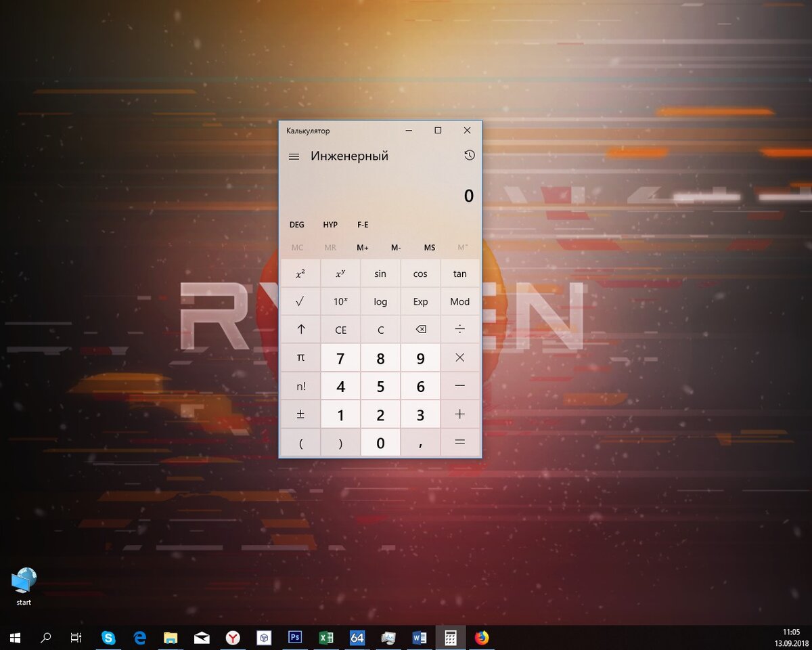Image resolution: width=812 pixels, height=650 pixels.
Task: Click the cos function key
Action: click(x=420, y=274)
